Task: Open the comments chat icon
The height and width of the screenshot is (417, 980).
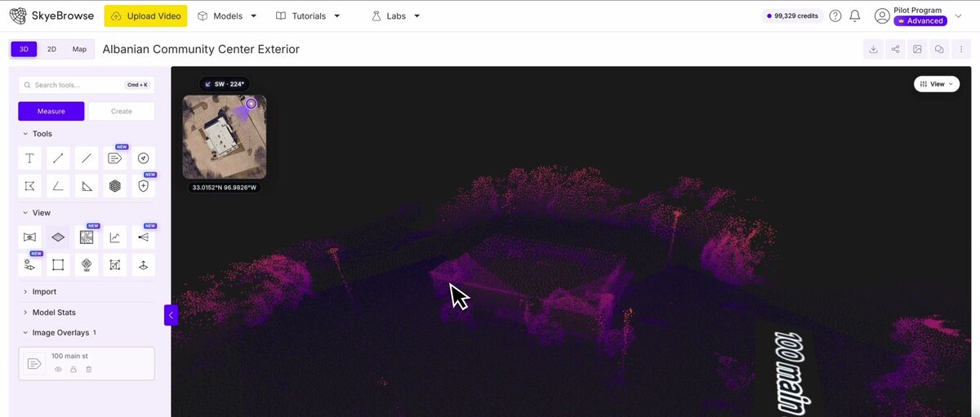Action: point(939,49)
